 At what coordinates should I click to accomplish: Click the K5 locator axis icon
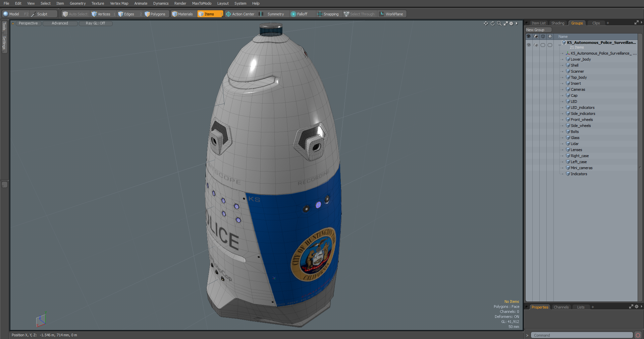(x=568, y=53)
